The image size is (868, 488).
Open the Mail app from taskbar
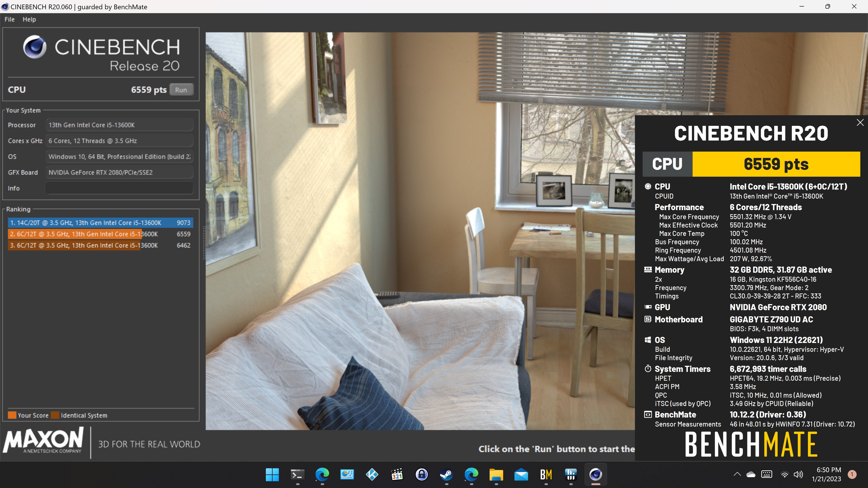tap(521, 474)
